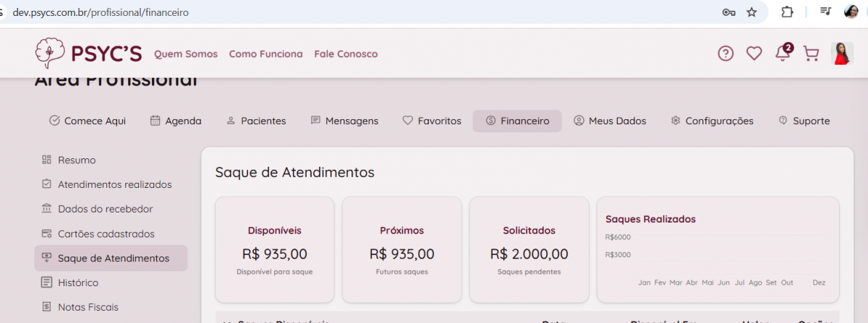868x323 pixels.
Task: Collapse the Saques Disponíveis section chevron
Action: 226,321
